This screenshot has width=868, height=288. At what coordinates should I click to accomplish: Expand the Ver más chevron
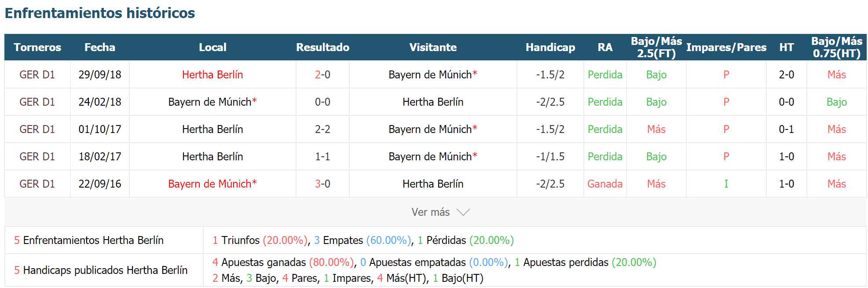coord(463,212)
